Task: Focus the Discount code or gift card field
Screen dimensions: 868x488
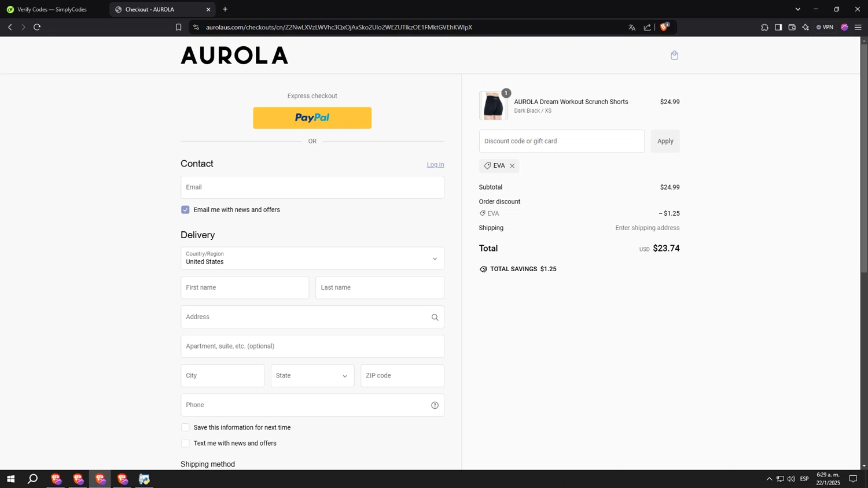Action: 561,141
